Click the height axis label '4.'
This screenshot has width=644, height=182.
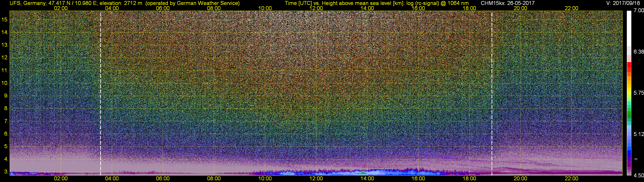point(6,159)
